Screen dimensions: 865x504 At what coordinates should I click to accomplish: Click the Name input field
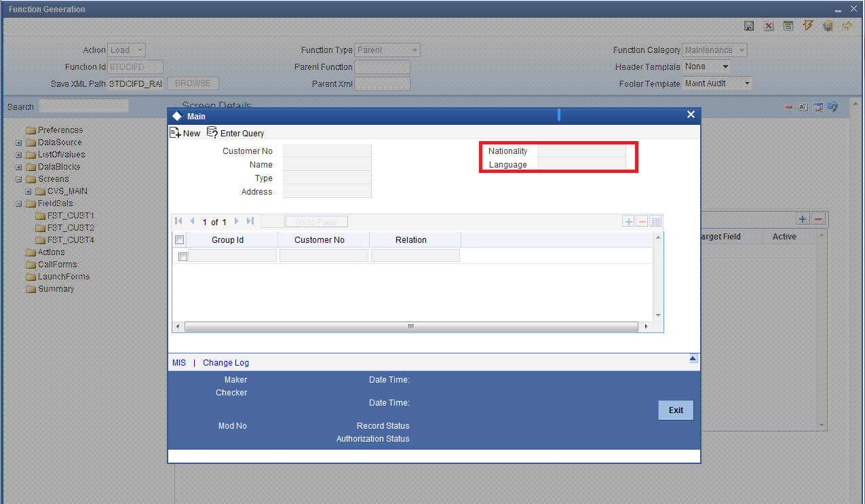[327, 165]
